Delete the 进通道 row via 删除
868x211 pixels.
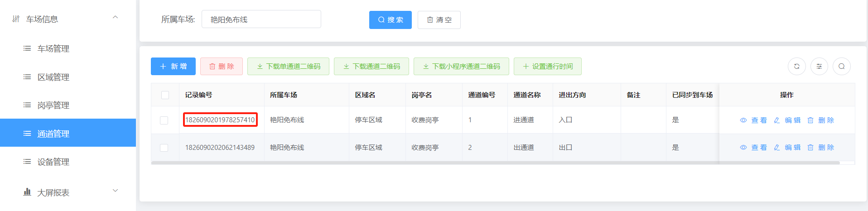click(x=820, y=120)
